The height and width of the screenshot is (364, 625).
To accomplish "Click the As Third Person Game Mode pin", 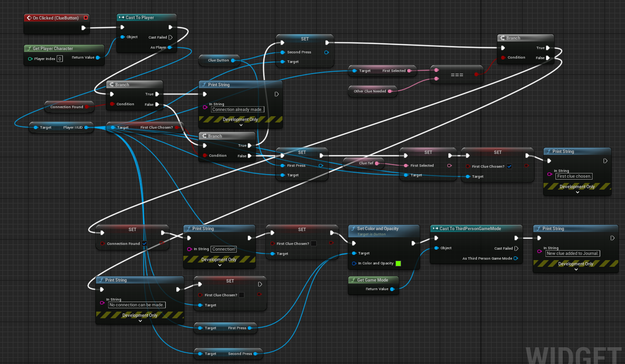I will tap(516, 259).
